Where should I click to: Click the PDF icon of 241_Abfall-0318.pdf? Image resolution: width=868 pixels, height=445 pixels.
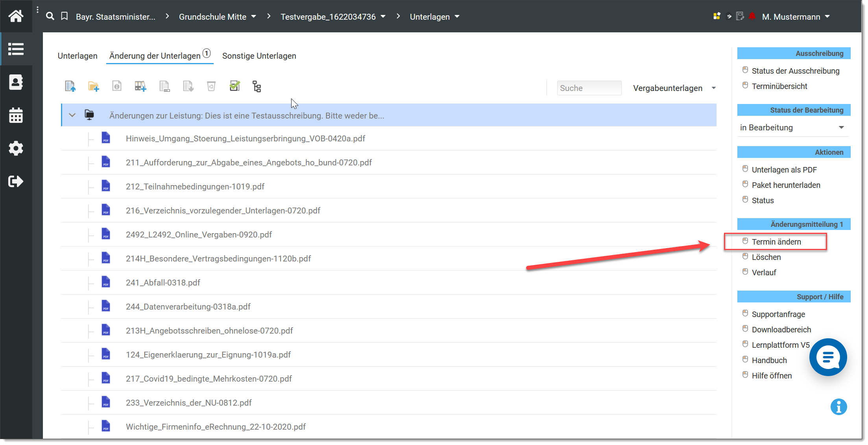(x=106, y=282)
